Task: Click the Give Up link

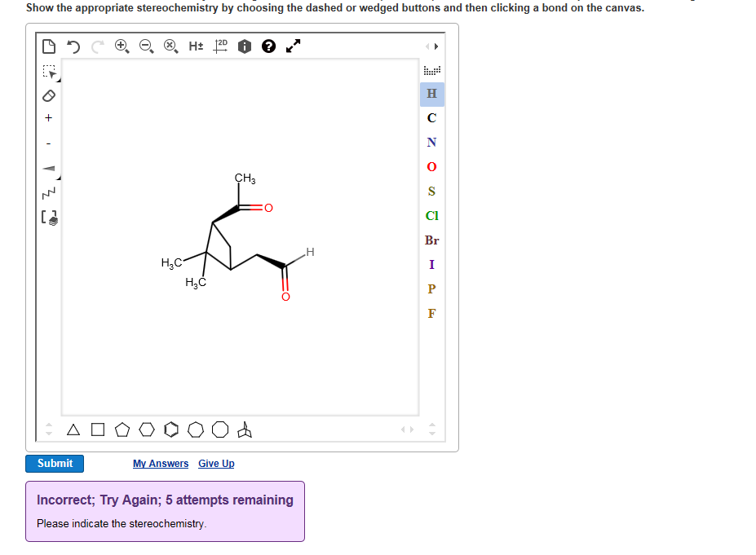Action: (x=215, y=463)
